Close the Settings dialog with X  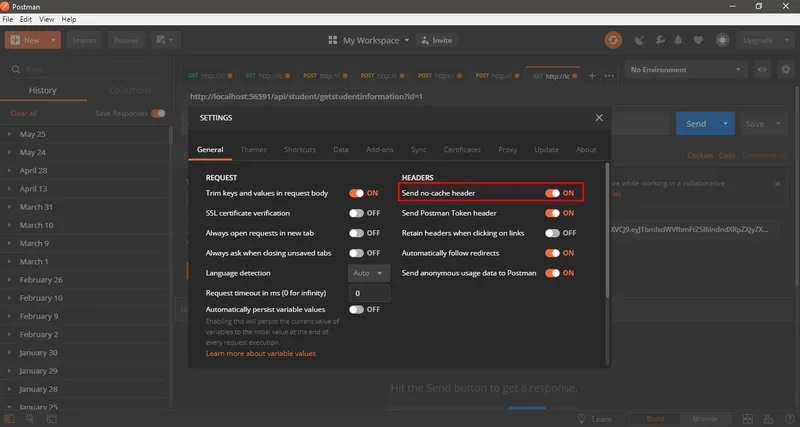point(599,117)
